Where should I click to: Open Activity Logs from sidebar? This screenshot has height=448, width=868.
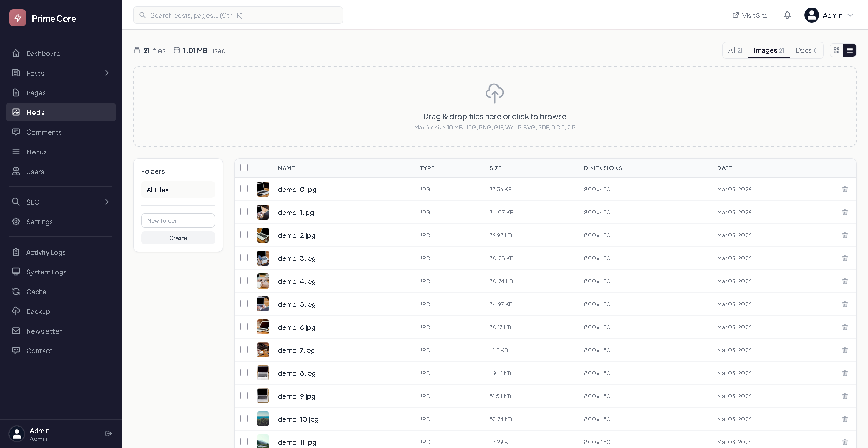point(45,252)
